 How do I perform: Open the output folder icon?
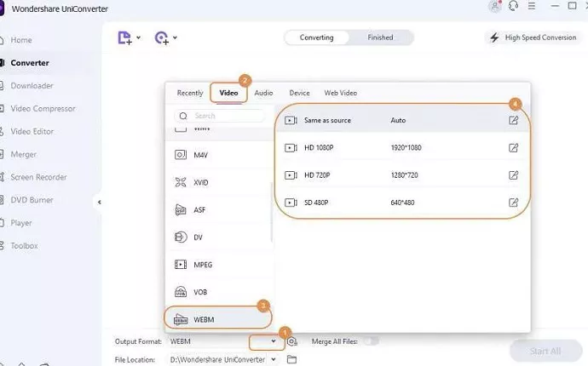(291, 359)
